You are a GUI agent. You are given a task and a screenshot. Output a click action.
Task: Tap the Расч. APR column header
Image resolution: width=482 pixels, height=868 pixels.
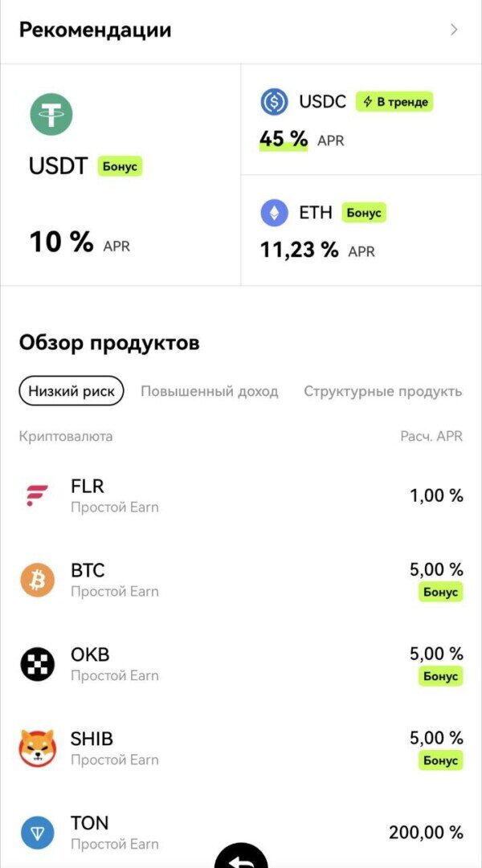point(431,436)
